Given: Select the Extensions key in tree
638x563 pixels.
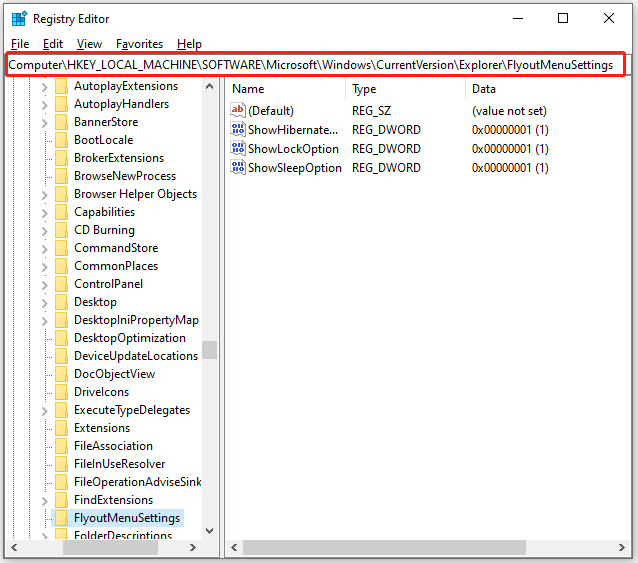Looking at the screenshot, I should (x=102, y=428).
